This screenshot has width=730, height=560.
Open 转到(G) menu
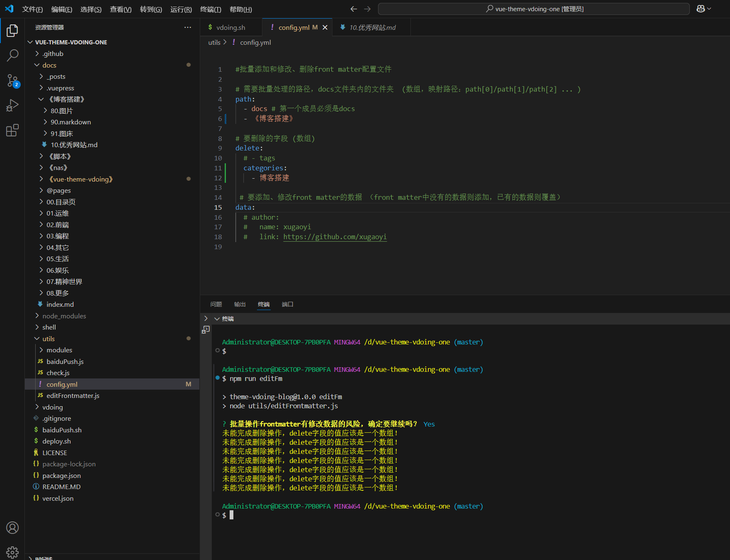pyautogui.click(x=151, y=9)
